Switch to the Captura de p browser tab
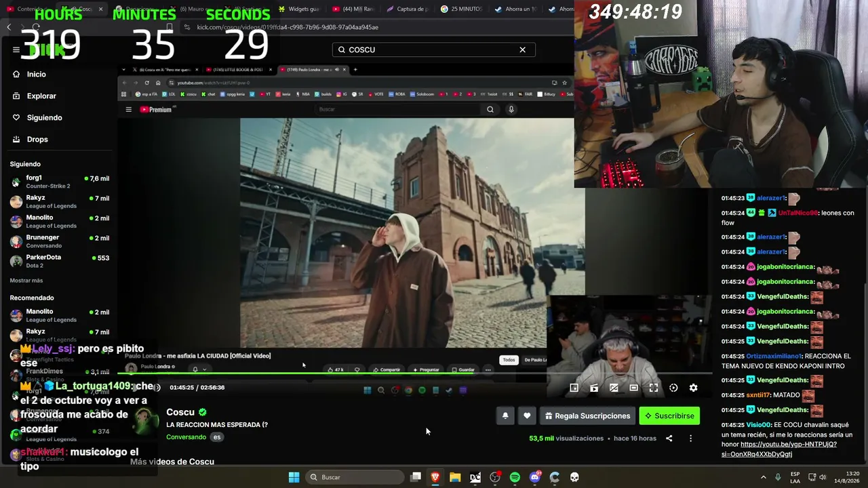The height and width of the screenshot is (488, 868). pyautogui.click(x=408, y=9)
